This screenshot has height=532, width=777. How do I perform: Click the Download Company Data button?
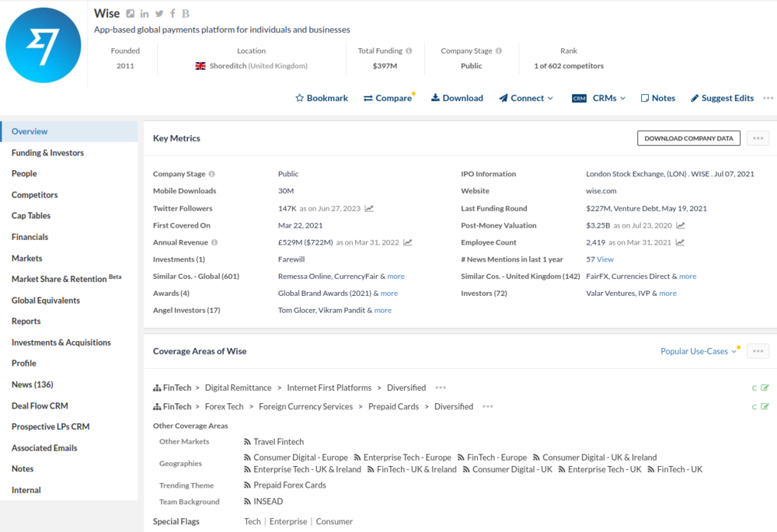(688, 138)
